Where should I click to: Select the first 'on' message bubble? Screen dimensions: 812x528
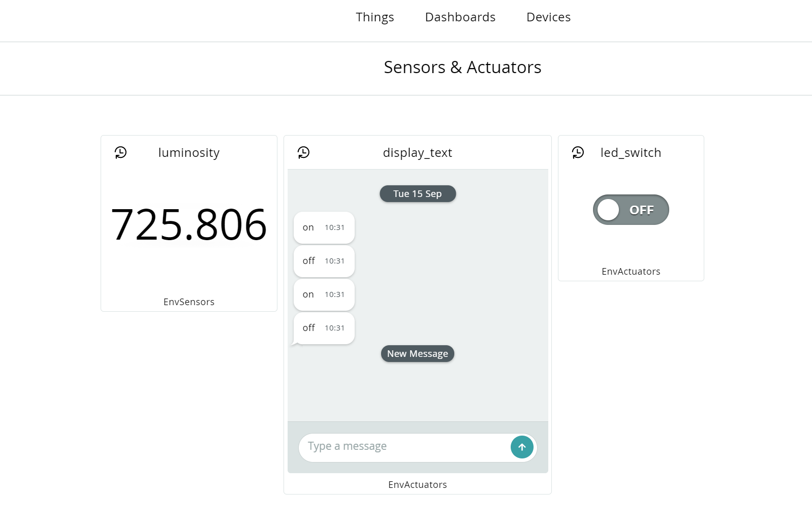pyautogui.click(x=324, y=227)
